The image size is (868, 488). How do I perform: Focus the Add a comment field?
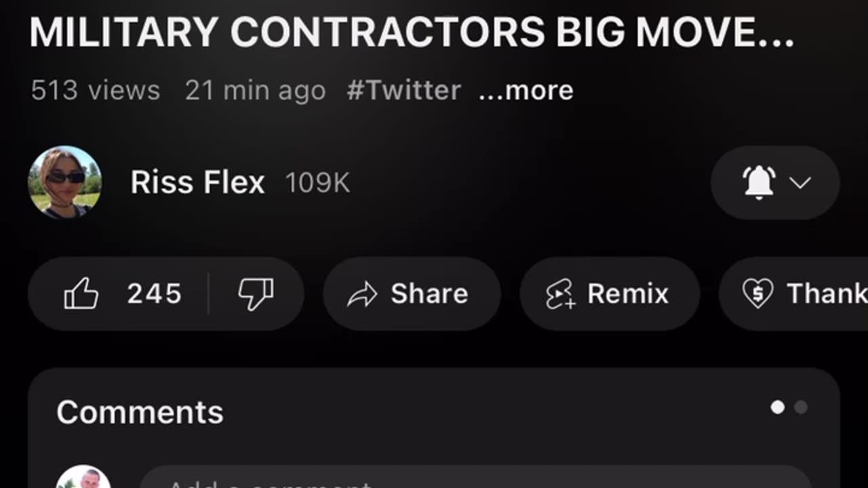(475, 480)
